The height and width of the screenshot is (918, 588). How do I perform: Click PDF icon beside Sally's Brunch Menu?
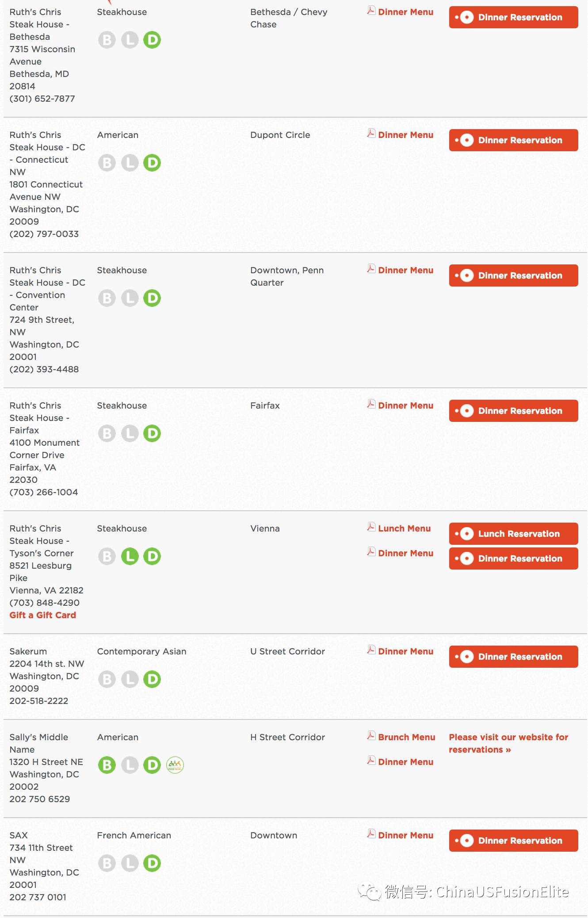tap(371, 736)
